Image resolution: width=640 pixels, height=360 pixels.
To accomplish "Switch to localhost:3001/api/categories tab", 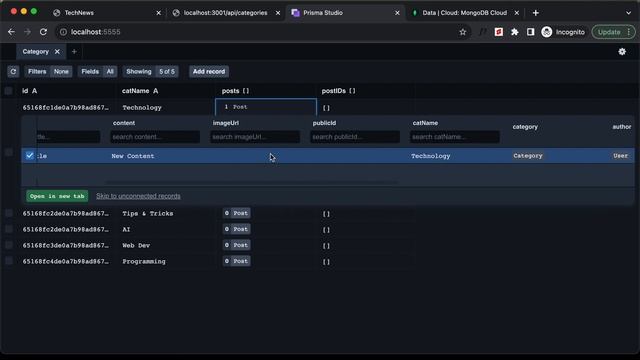I will [x=226, y=13].
